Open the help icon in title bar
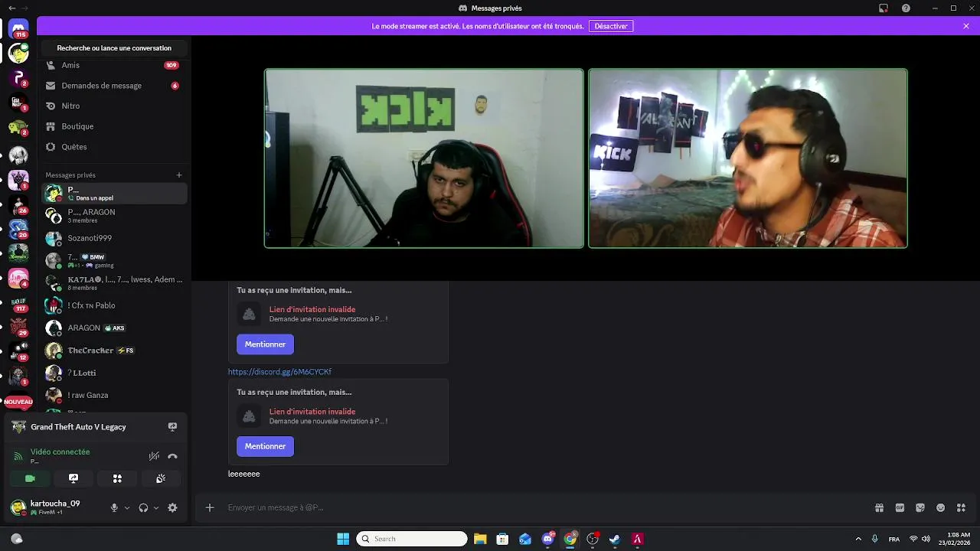980x551 pixels. 906,8
